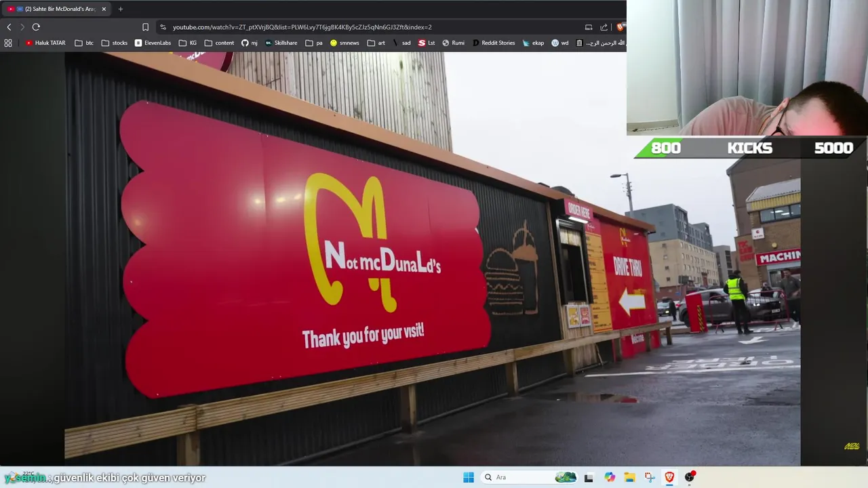Reload the YouTube page
The height and width of the screenshot is (488, 868).
[x=36, y=27]
